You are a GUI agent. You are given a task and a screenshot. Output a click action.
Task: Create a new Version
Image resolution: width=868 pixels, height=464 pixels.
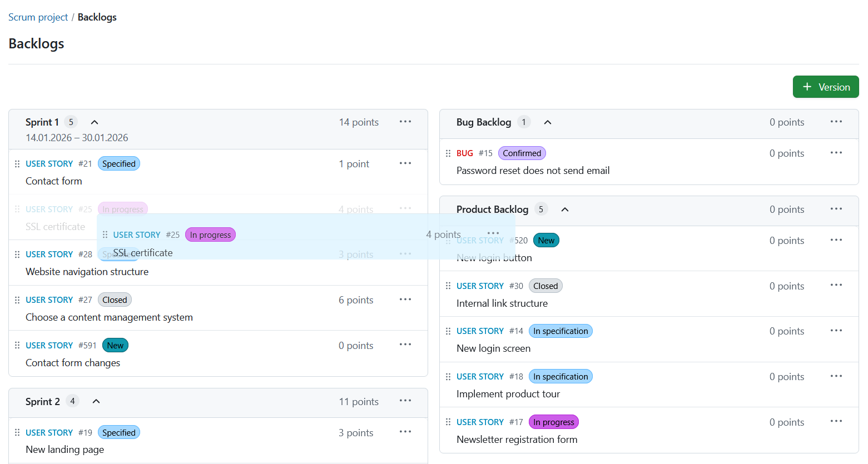point(826,87)
